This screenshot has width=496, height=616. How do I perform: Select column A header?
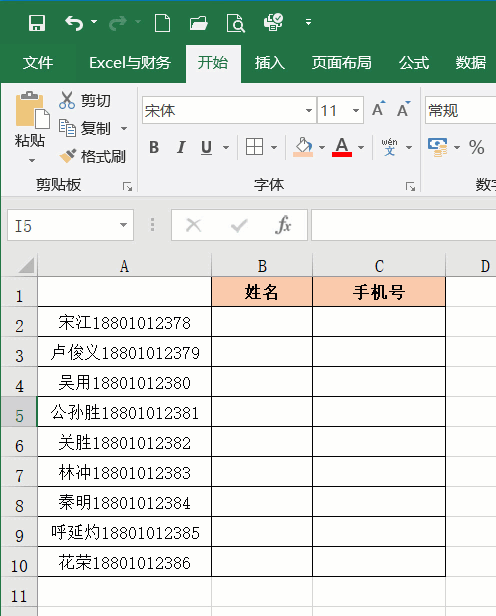(124, 266)
